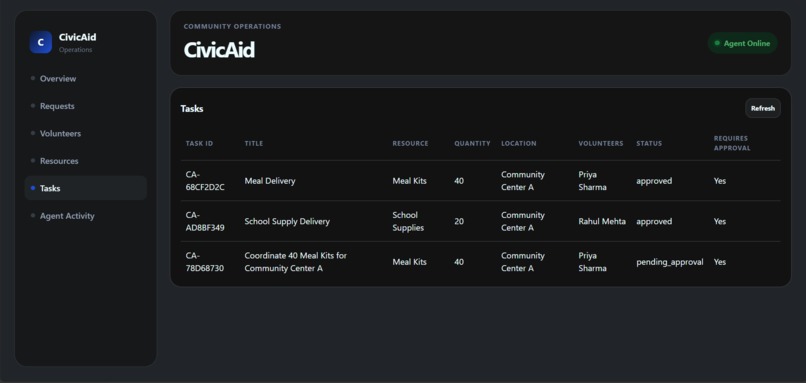Click approved status in School Supply row
The width and height of the screenshot is (806, 383).
pos(654,222)
